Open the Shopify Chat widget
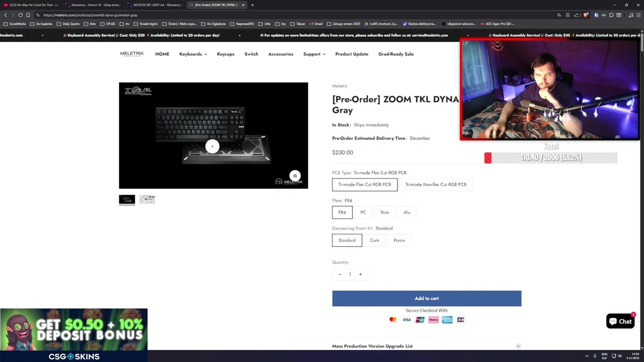The image size is (644, 362). (620, 321)
